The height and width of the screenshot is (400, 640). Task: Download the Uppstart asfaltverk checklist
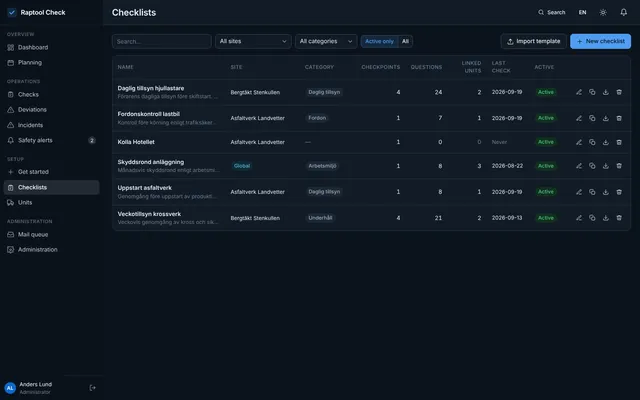point(606,192)
